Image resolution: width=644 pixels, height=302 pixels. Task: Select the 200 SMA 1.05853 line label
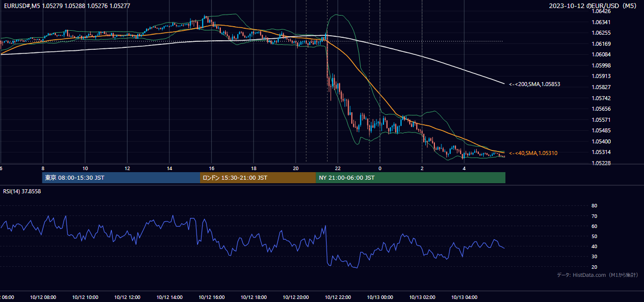click(x=534, y=84)
